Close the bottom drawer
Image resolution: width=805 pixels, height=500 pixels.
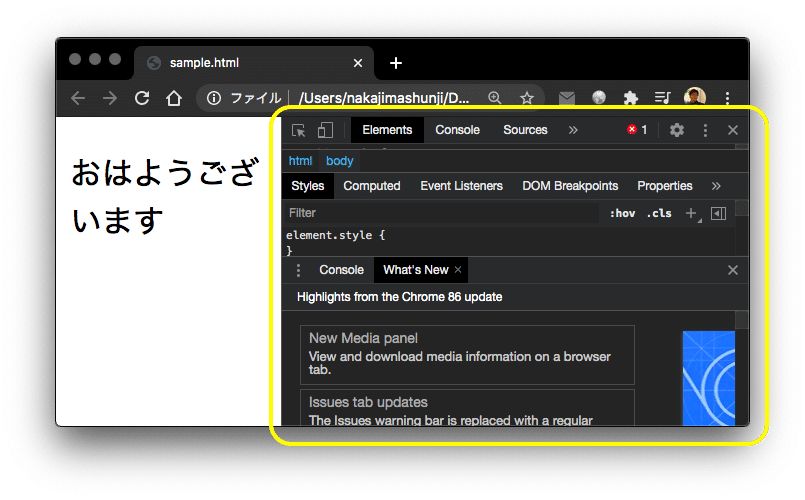(x=733, y=270)
